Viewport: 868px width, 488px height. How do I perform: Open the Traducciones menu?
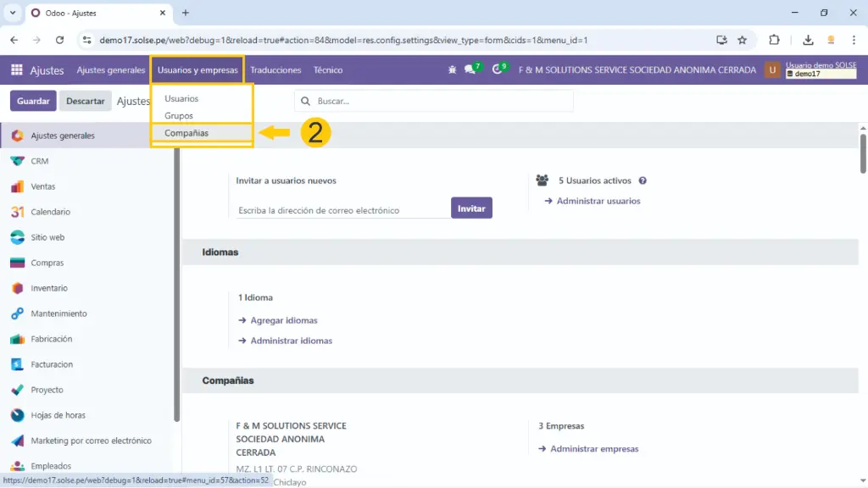pos(275,70)
